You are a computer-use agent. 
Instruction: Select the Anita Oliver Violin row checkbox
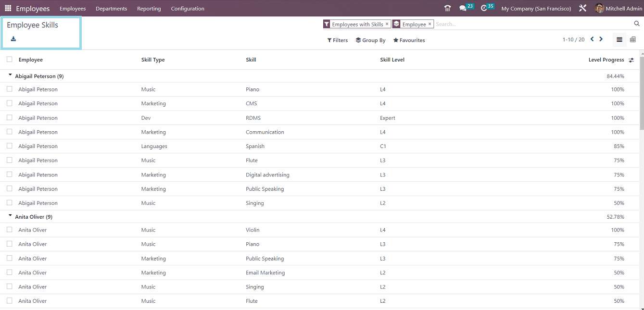(x=9, y=229)
